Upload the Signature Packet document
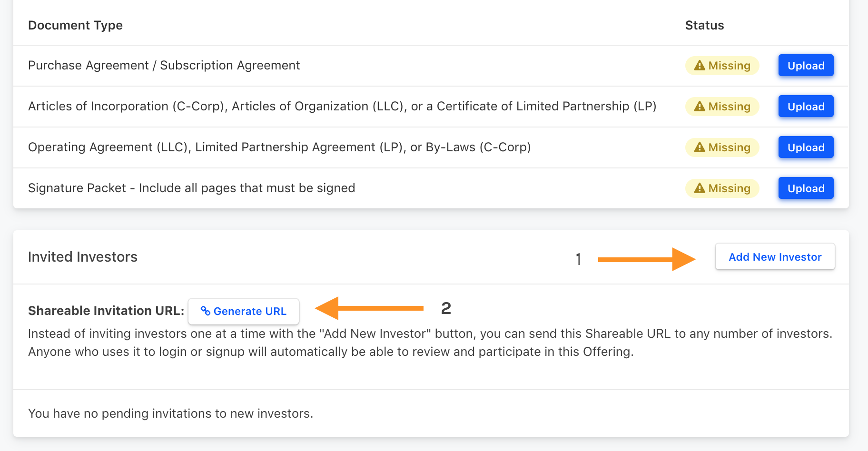Screen dimensions: 868x451 [806, 188]
